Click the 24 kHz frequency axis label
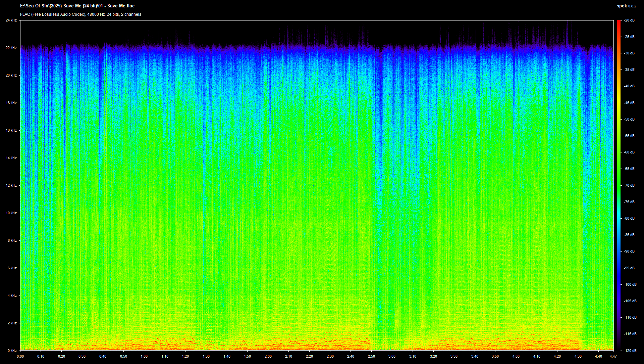The image size is (644, 364). click(11, 20)
